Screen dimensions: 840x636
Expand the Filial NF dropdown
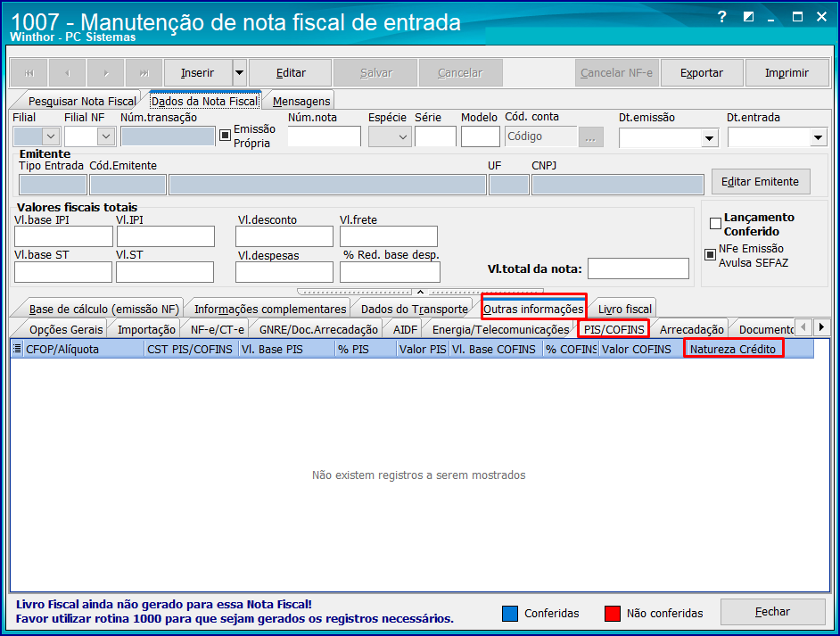click(x=106, y=136)
